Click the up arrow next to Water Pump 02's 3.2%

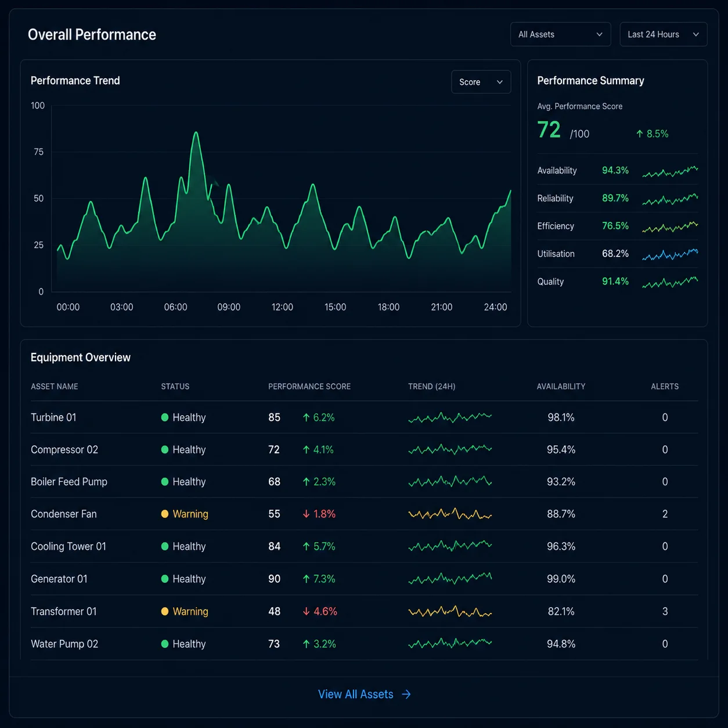306,644
